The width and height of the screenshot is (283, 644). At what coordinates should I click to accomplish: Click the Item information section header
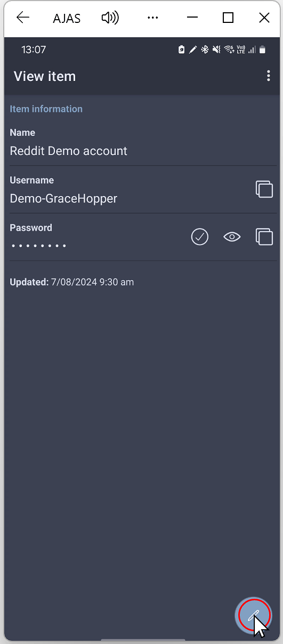[46, 109]
